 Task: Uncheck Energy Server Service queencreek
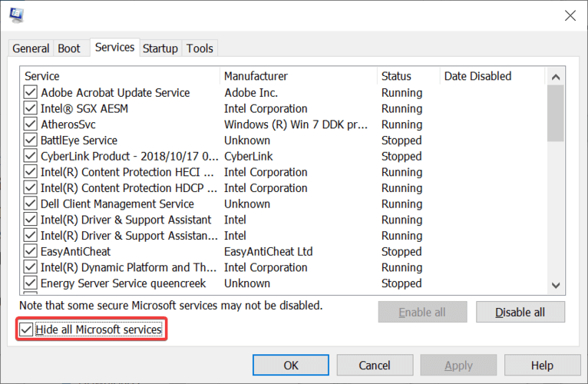coord(31,283)
